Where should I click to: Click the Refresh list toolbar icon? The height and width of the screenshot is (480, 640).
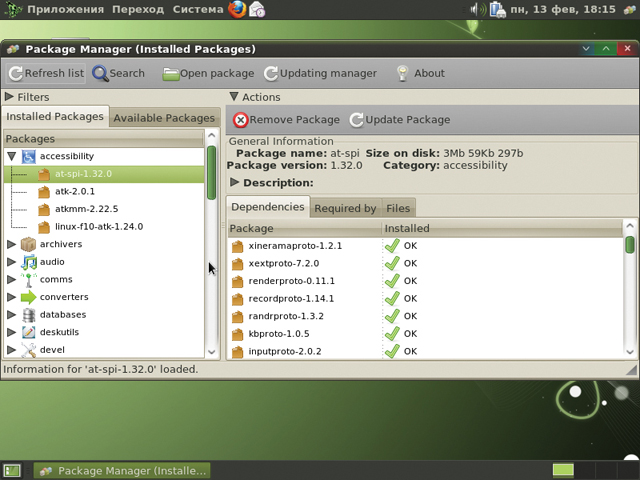[x=16, y=73]
